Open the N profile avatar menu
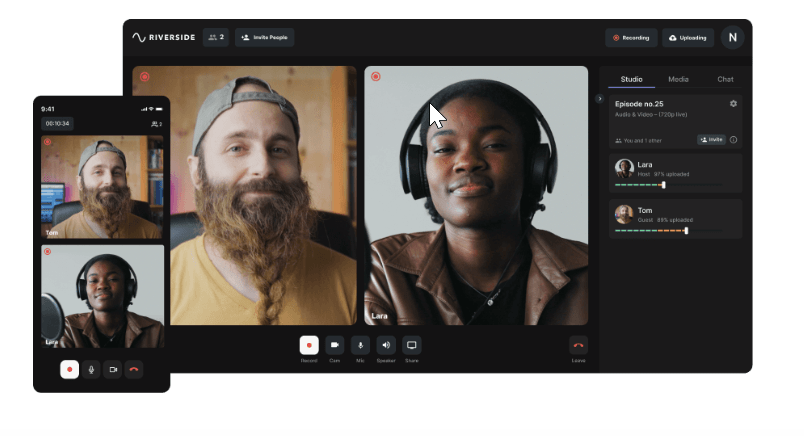 point(733,37)
